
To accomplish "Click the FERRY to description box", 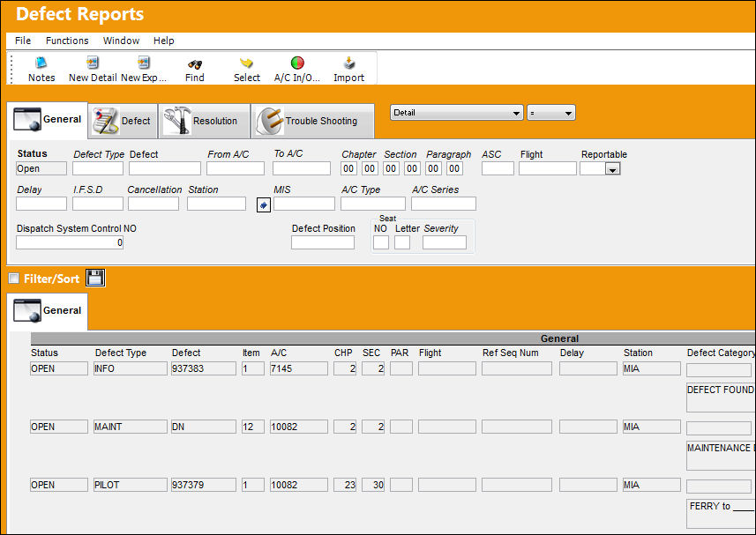I will pyautogui.click(x=721, y=513).
